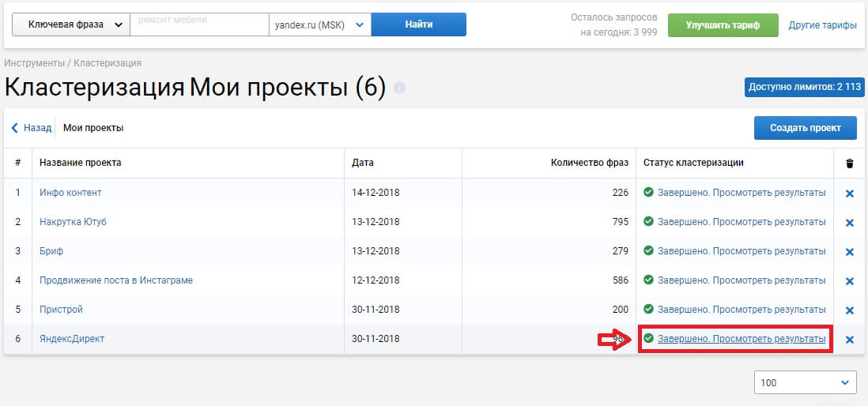This screenshot has width=868, height=406.
Task: Delete the Инфо контент project row
Action: [x=850, y=194]
